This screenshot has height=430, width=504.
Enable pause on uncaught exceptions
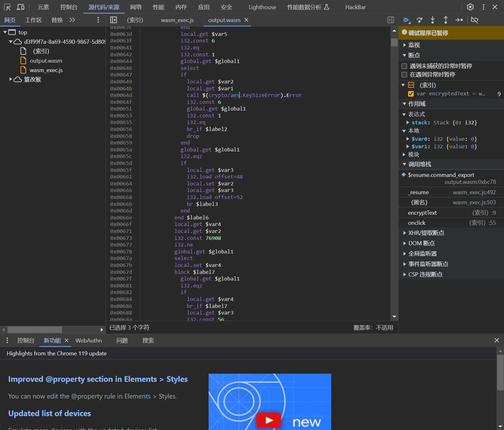coord(404,66)
